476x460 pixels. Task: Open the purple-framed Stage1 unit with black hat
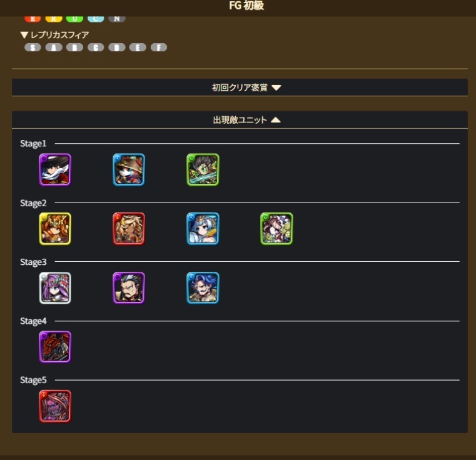pyautogui.click(x=55, y=169)
